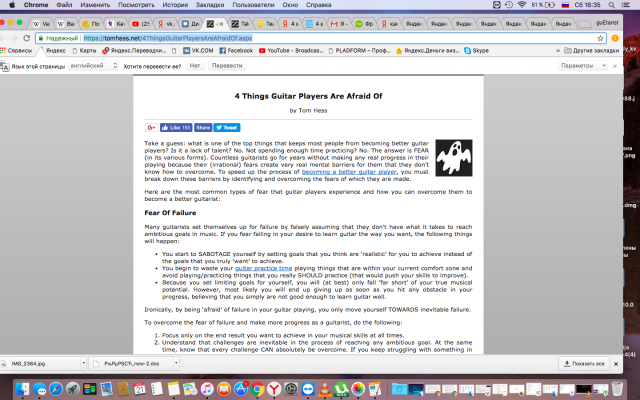This screenshot has height=400, width=640.
Task: Expand the .doc download options arrow
Action: [x=176, y=363]
